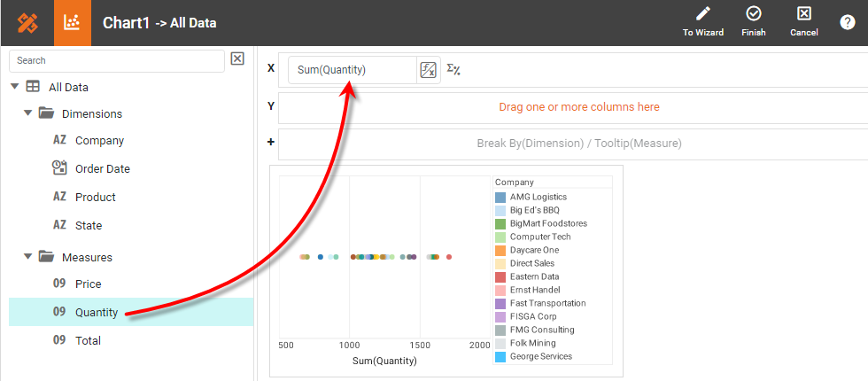Select the Company dimension

tap(99, 140)
